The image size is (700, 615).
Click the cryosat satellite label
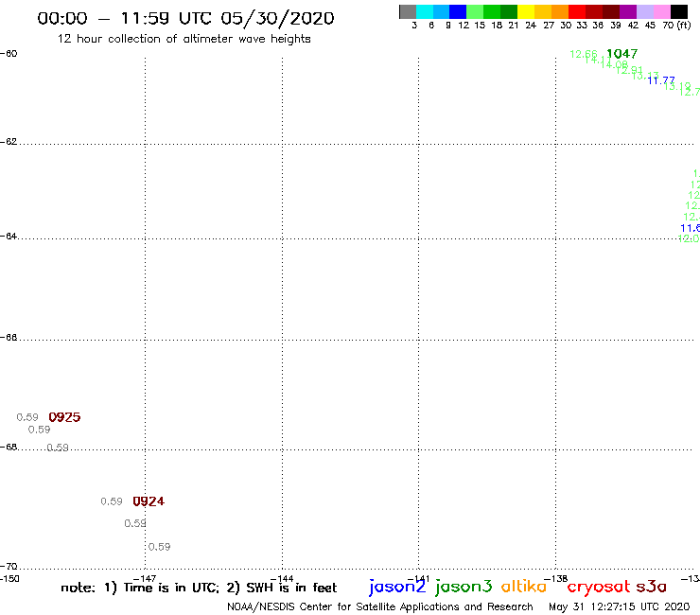[599, 587]
